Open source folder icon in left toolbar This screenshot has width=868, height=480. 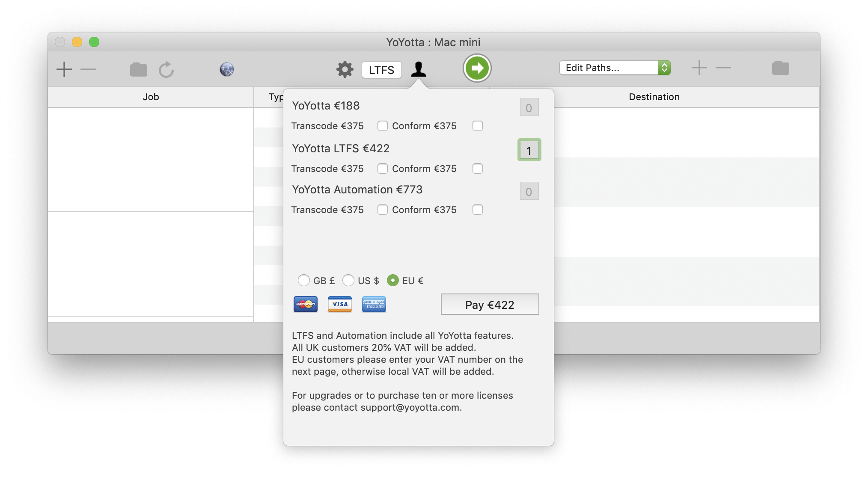tap(138, 69)
